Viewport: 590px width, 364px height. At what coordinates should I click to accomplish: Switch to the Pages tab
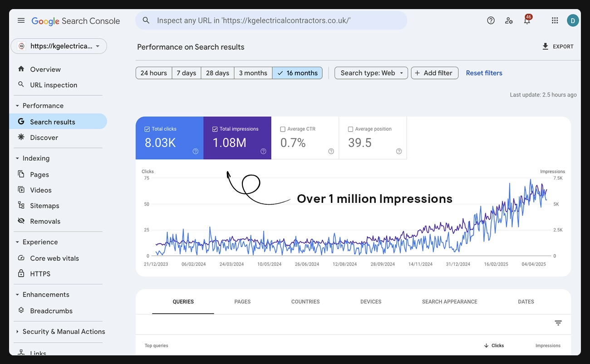(x=242, y=302)
